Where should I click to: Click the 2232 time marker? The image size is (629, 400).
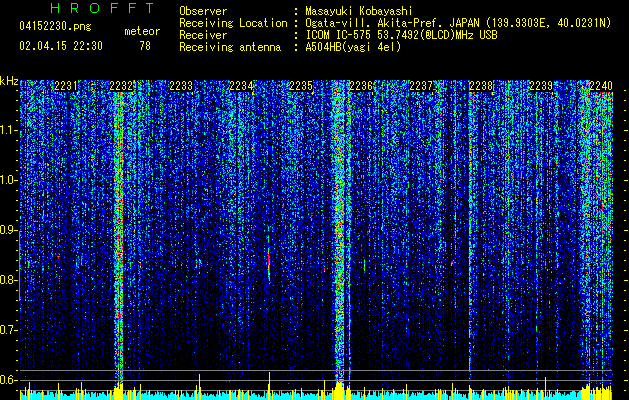coord(121,86)
